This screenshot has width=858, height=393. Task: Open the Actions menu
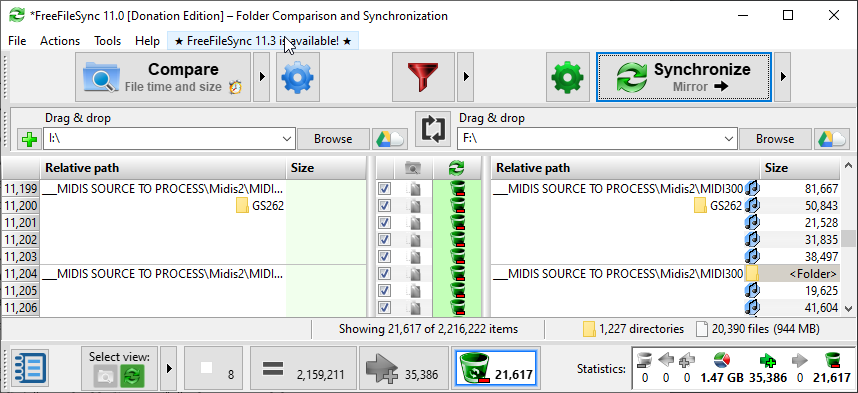60,41
